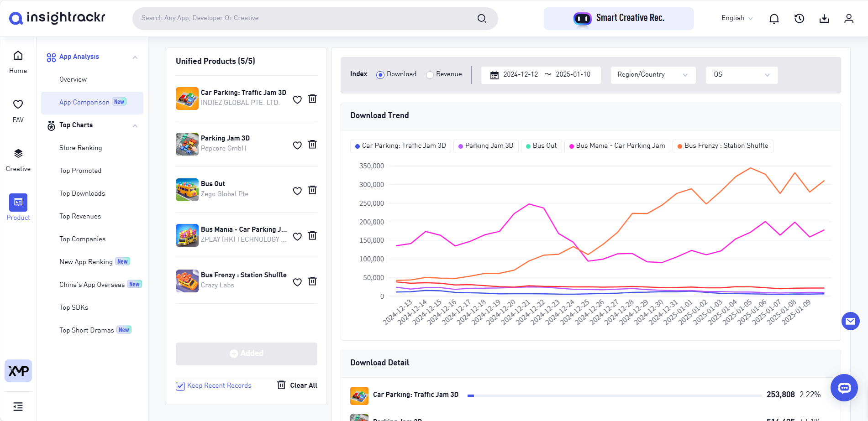
Task: Click the XMP logo button
Action: 18,371
